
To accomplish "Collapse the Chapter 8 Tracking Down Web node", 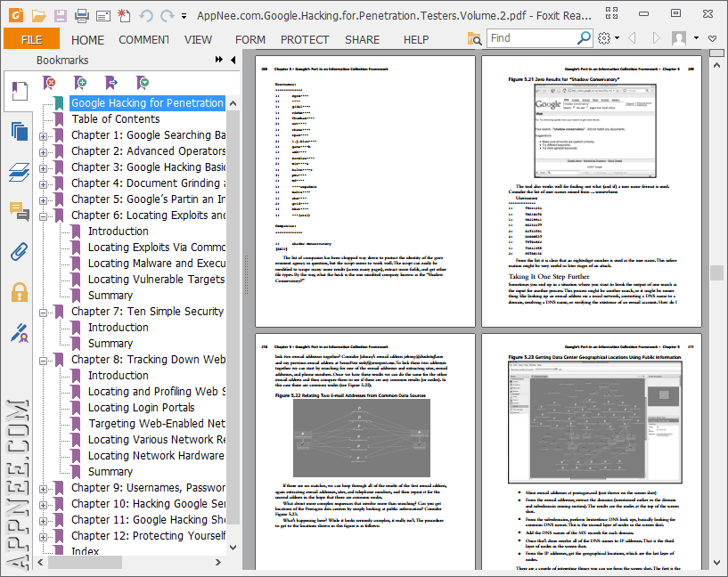I will (43, 361).
